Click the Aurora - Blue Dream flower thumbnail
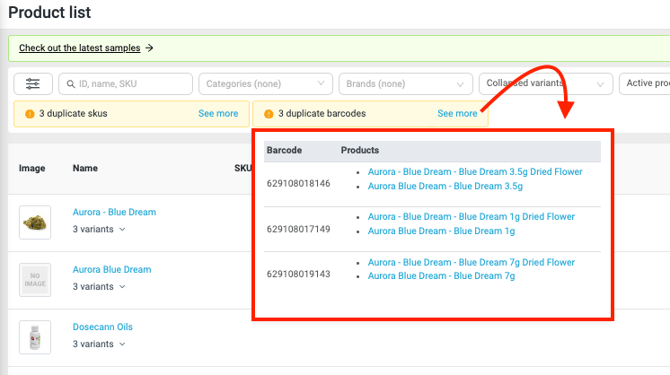The width and height of the screenshot is (670, 375). pyautogui.click(x=35, y=223)
